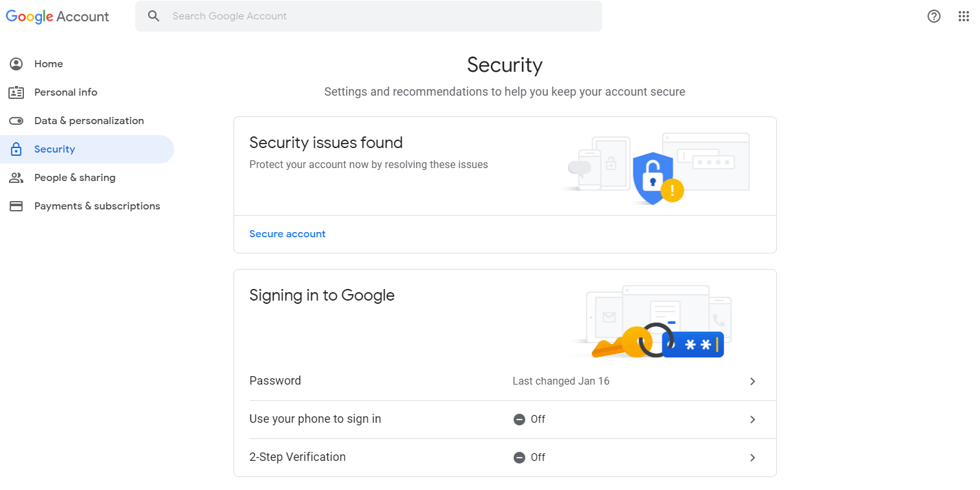
Task: Open Payments & subscriptions menu item
Action: click(x=97, y=206)
